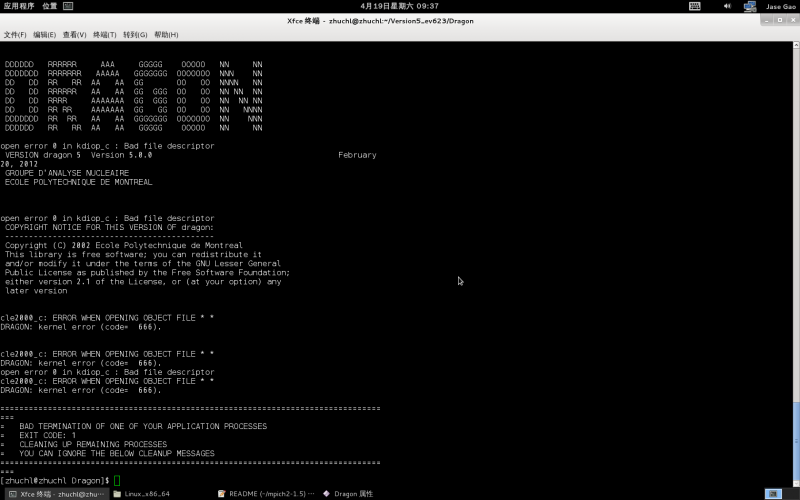
Task: Click the line 'CLEANING UP REMAINING PROCESSES'
Action: point(93,444)
